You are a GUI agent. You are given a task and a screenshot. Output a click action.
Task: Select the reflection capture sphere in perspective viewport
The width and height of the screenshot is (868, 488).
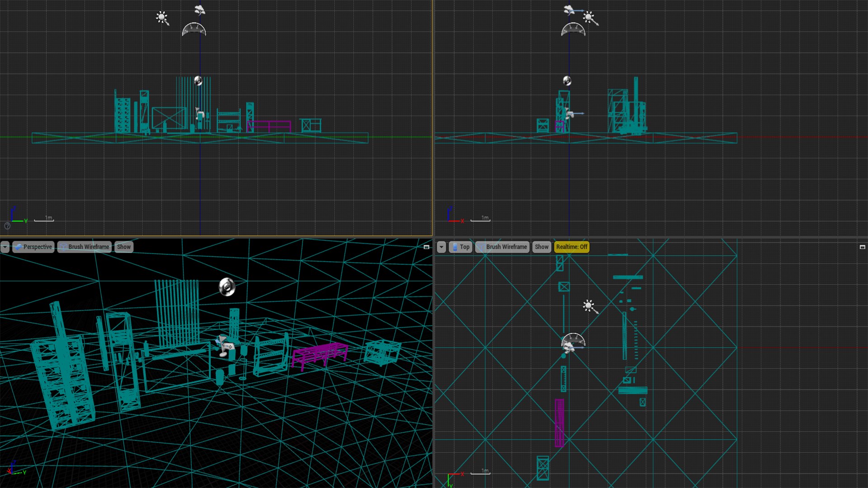point(227,286)
